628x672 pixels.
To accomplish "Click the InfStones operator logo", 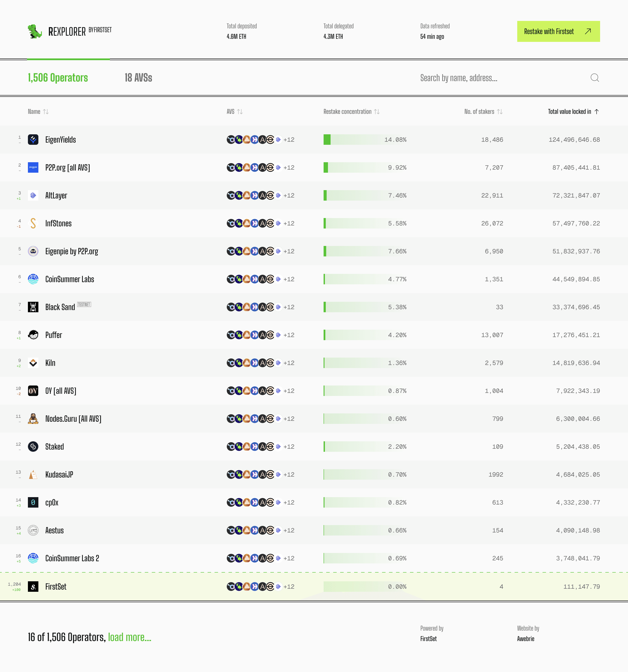I will pyautogui.click(x=33, y=223).
